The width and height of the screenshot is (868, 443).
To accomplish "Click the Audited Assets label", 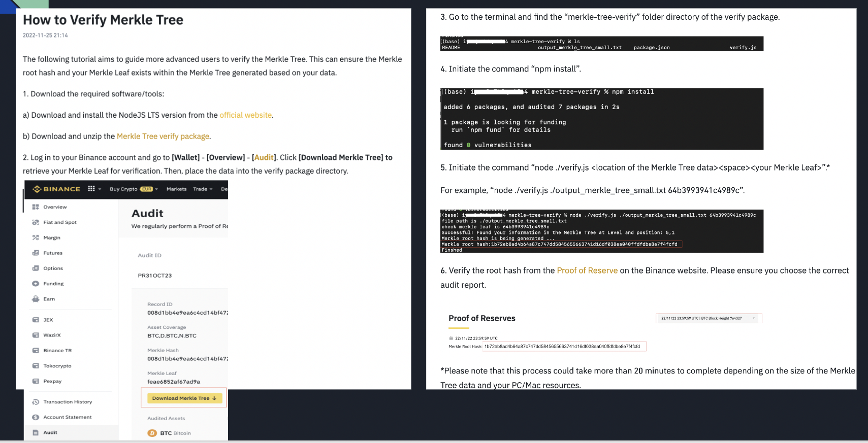I will pyautogui.click(x=166, y=418).
